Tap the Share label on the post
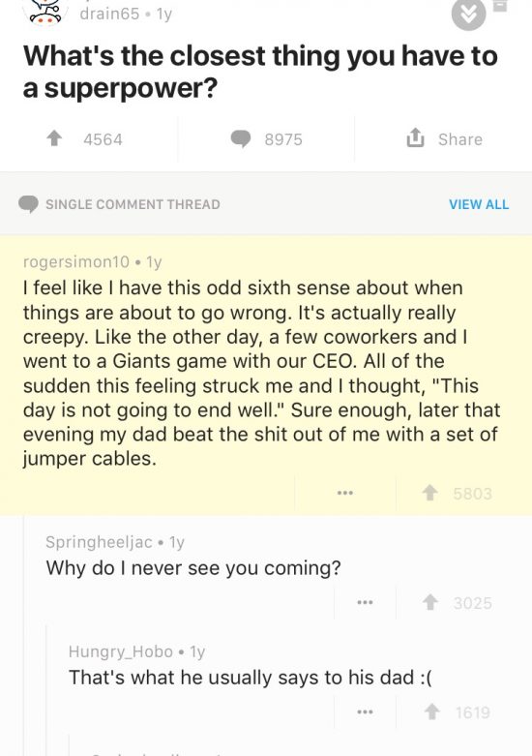532x756 pixels. [x=460, y=139]
